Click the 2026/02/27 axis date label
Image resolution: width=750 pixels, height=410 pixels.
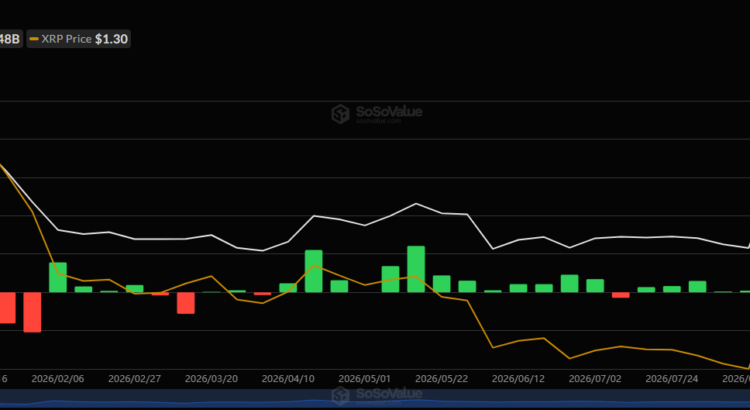point(134,379)
